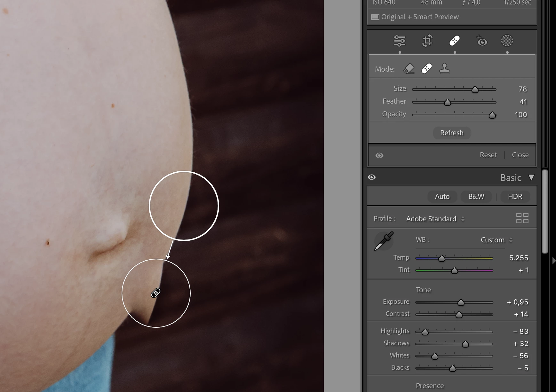Select the heal source circle on photo
The width and height of the screenshot is (556, 392).
pos(184,206)
